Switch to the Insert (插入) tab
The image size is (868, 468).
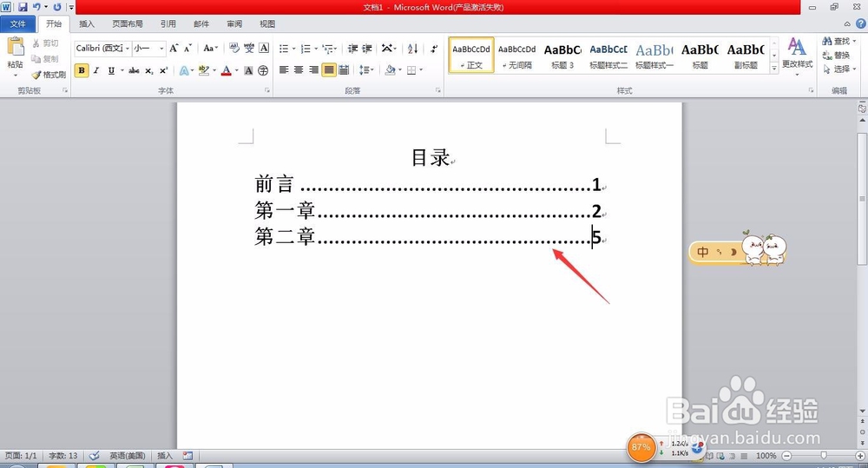coord(87,23)
